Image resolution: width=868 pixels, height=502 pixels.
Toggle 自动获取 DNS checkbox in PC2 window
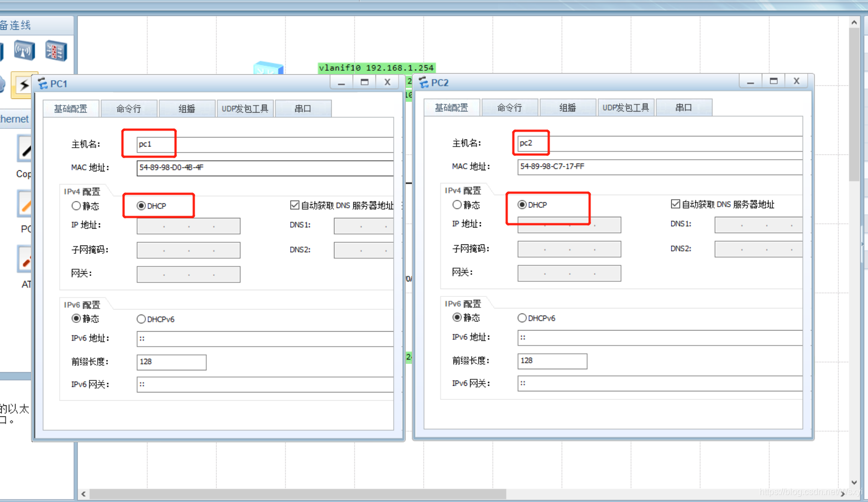click(676, 204)
